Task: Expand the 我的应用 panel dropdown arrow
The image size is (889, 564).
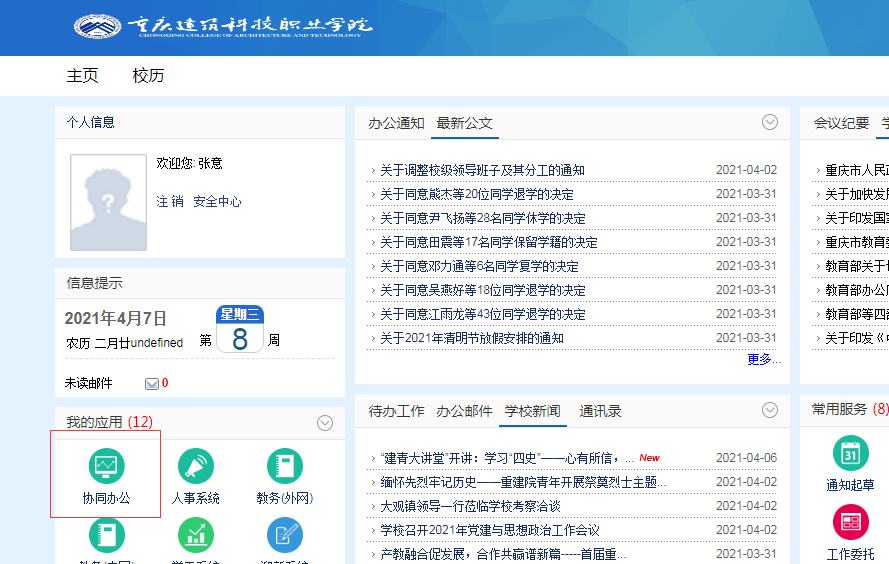Action: (x=325, y=423)
